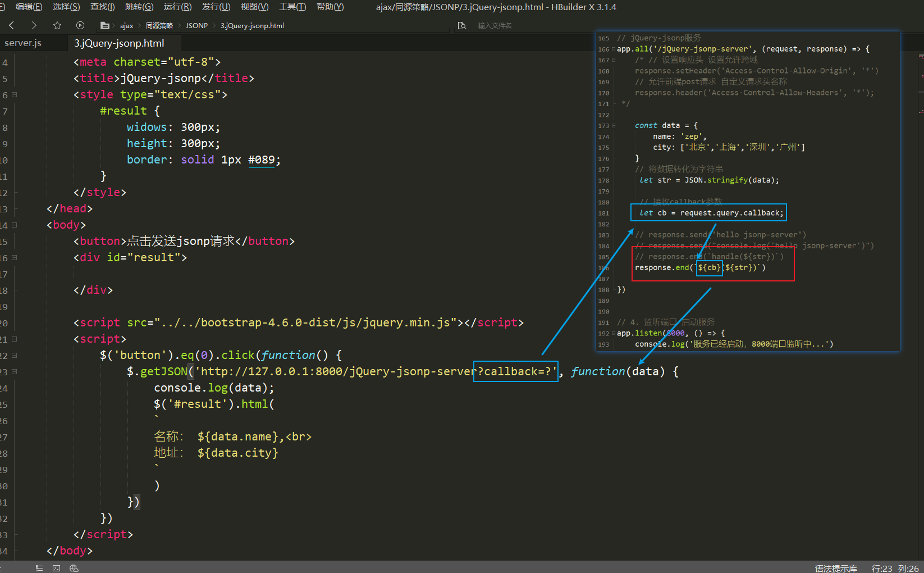Click the closing </head> tag
This screenshot has height=573, width=924.
coord(70,208)
